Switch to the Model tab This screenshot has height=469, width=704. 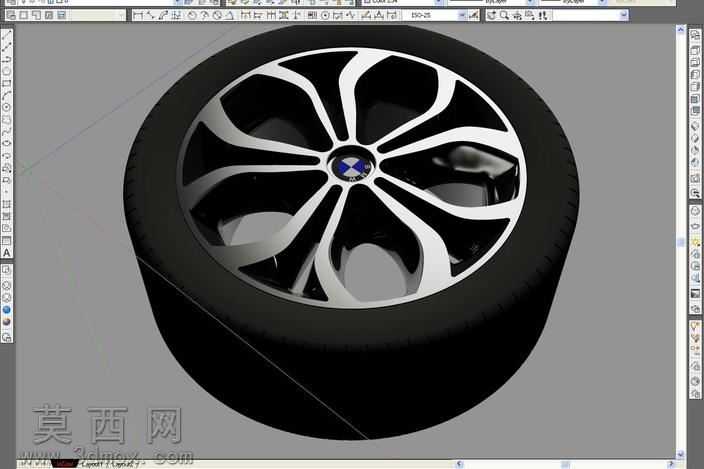pyautogui.click(x=64, y=464)
